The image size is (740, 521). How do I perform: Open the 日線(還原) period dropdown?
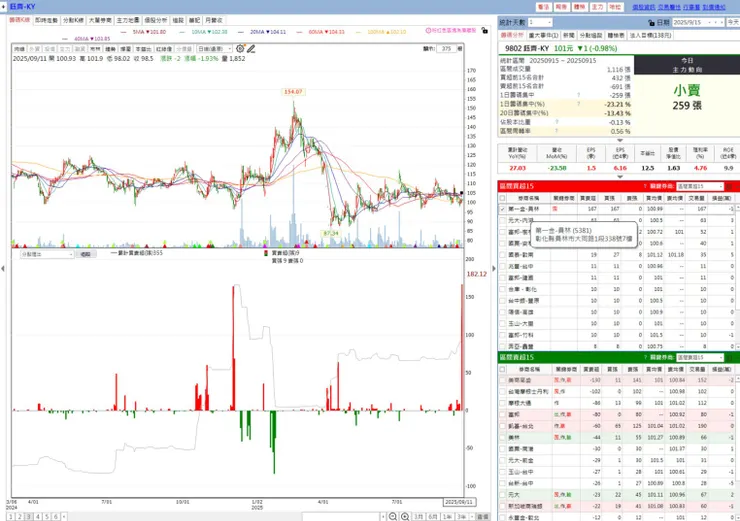pos(214,49)
